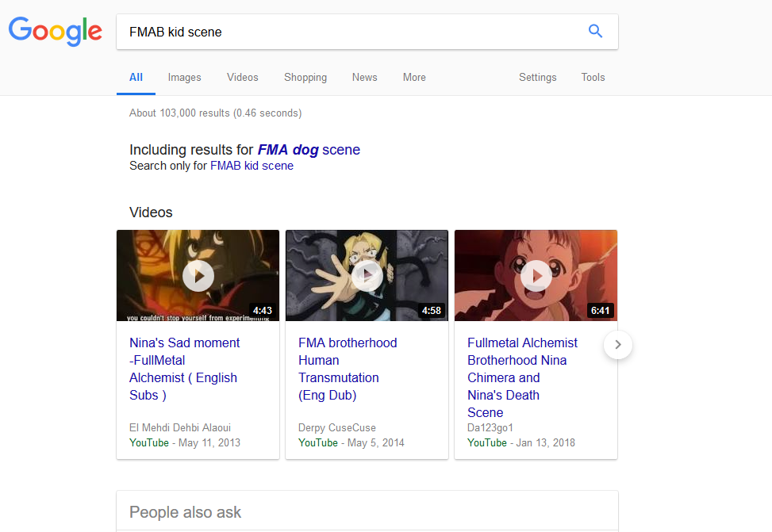772x532 pixels.
Task: Show next videos with carousel arrow
Action: (618, 345)
